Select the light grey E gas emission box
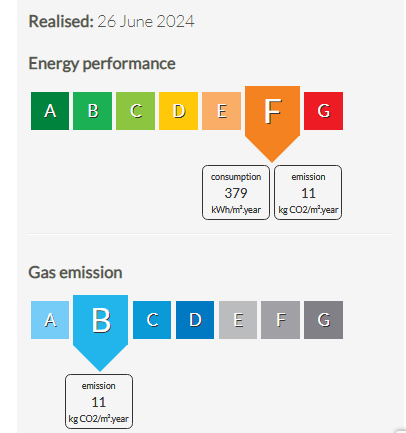 (238, 320)
